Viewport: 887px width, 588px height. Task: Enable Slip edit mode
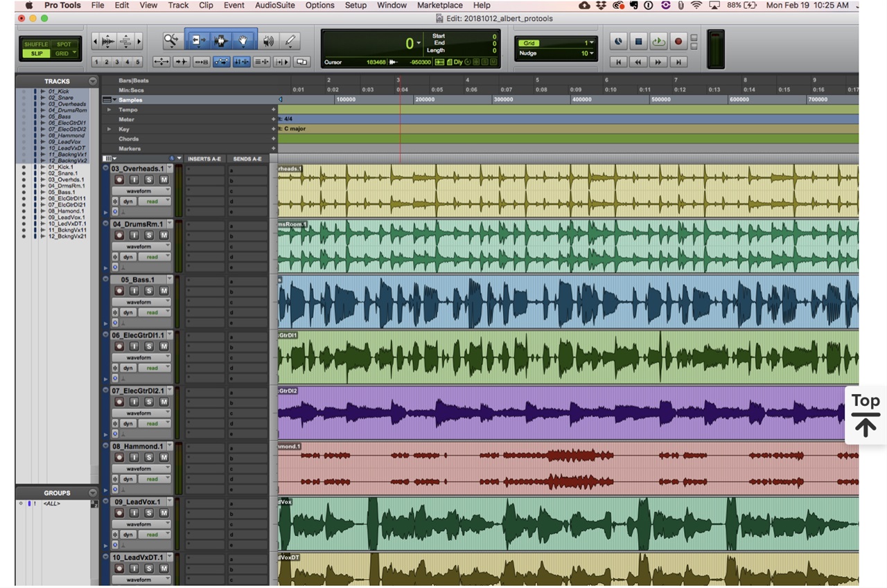pos(35,53)
